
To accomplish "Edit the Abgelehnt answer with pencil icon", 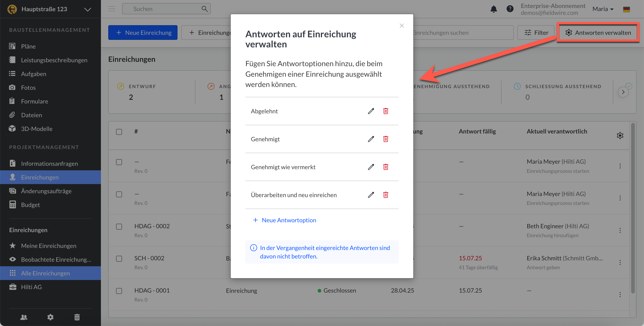I will [371, 111].
